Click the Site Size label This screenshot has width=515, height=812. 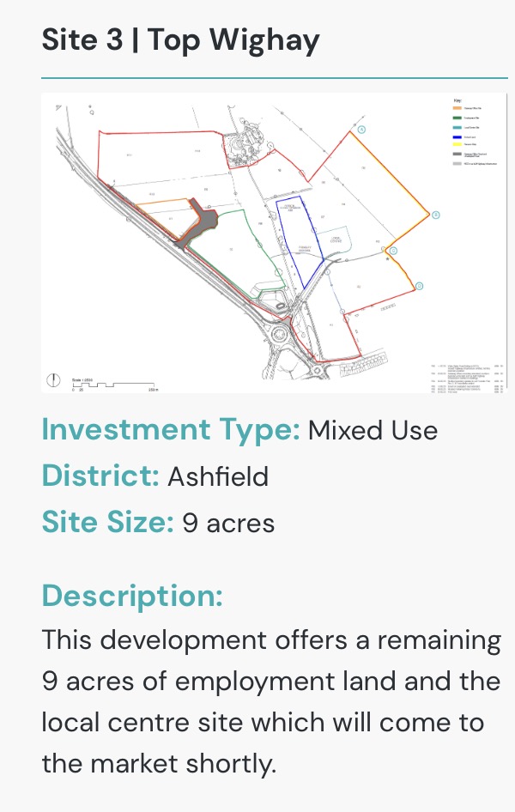(x=107, y=522)
